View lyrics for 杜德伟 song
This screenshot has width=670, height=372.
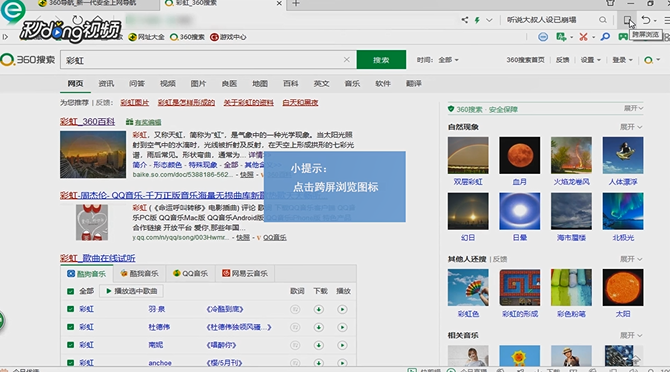[295, 327]
